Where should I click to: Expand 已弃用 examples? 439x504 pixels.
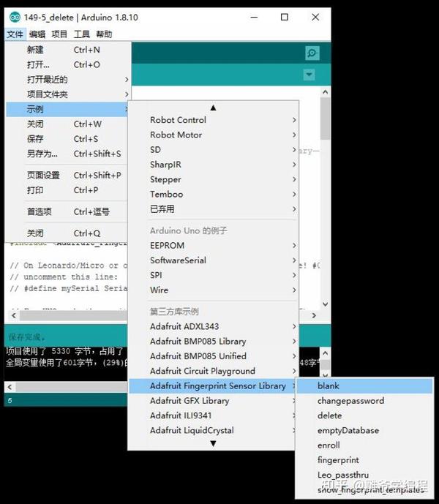pyautogui.click(x=214, y=209)
